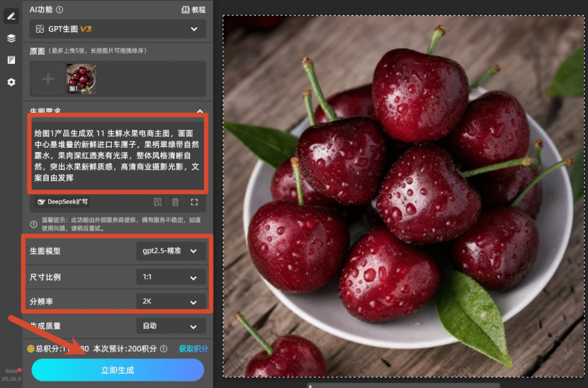The width and height of the screenshot is (588, 388).
Task: Open the 分辨率 2K dropdown
Action: (171, 301)
